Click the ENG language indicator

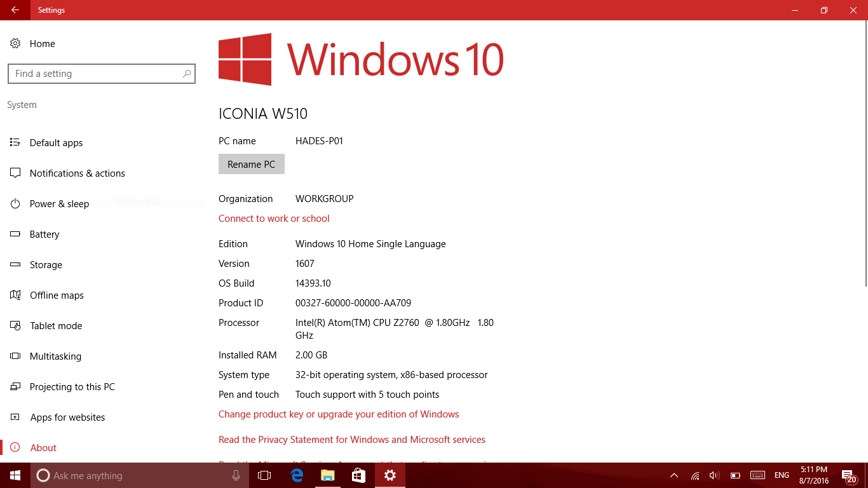[x=782, y=475]
